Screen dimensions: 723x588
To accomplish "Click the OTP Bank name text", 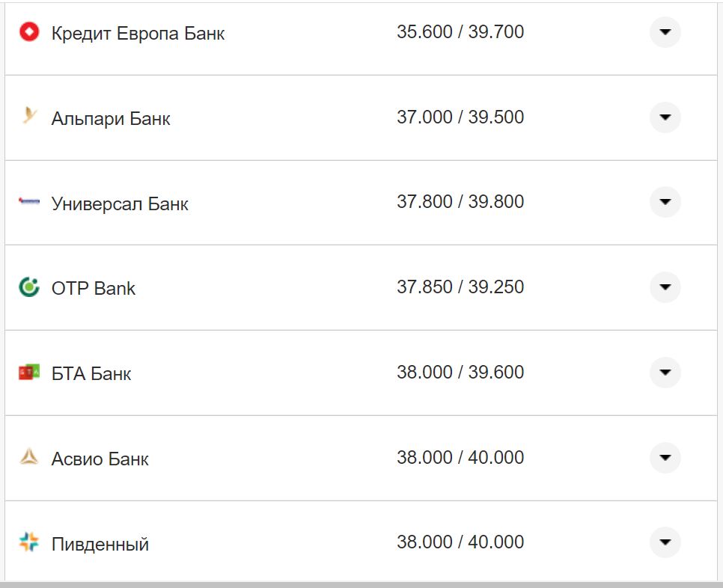I will [94, 287].
